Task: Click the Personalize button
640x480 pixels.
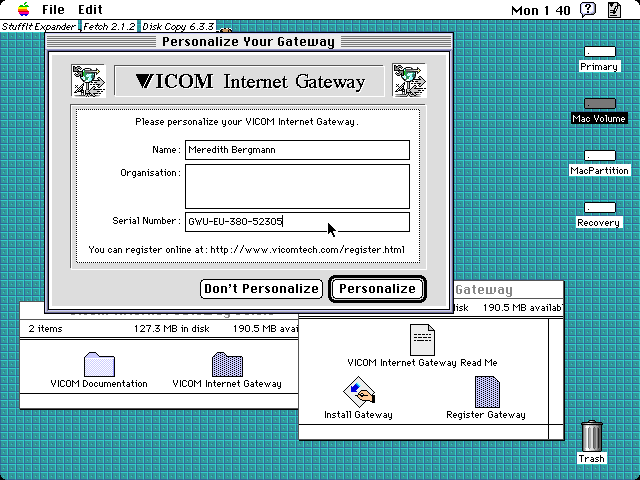Action: [x=378, y=289]
